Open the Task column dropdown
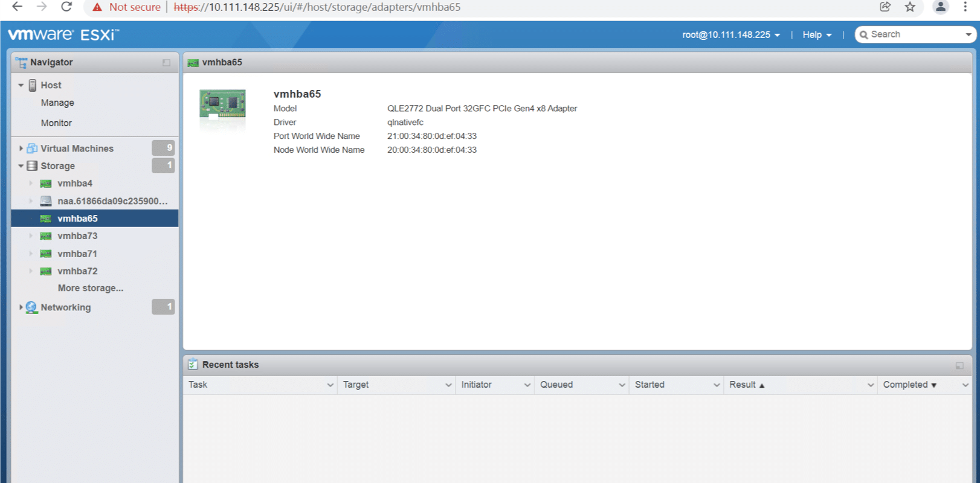Viewport: 980px width, 483px height. pos(330,385)
